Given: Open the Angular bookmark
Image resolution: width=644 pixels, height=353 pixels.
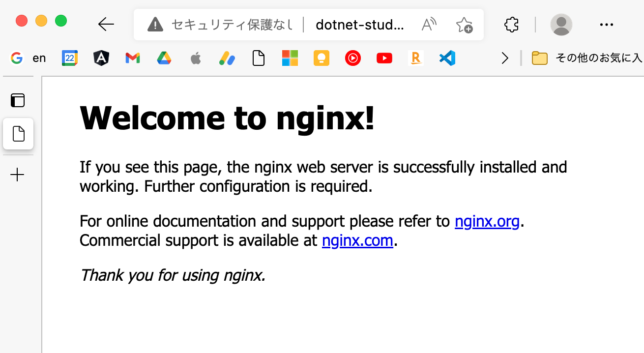Looking at the screenshot, I should [101, 59].
